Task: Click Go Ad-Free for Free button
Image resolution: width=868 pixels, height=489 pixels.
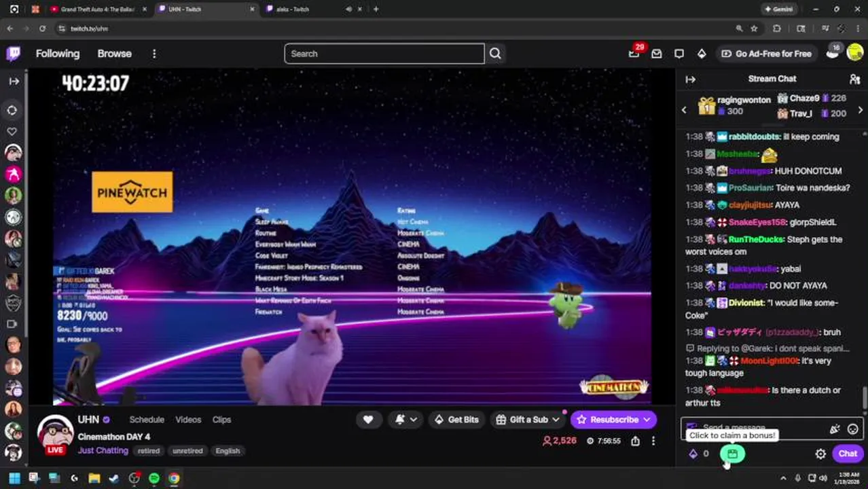Action: 766,54
